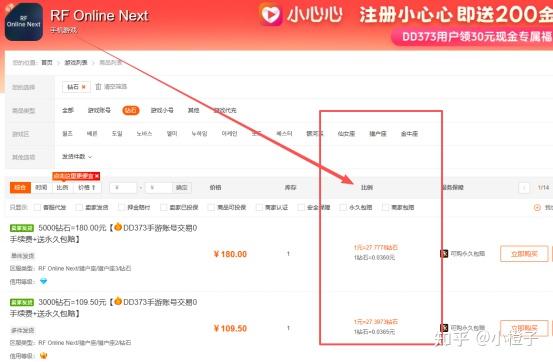This screenshot has height=362, width=553.
Task: Open 游戏列表 in the breadcrumb
Action: (x=76, y=62)
